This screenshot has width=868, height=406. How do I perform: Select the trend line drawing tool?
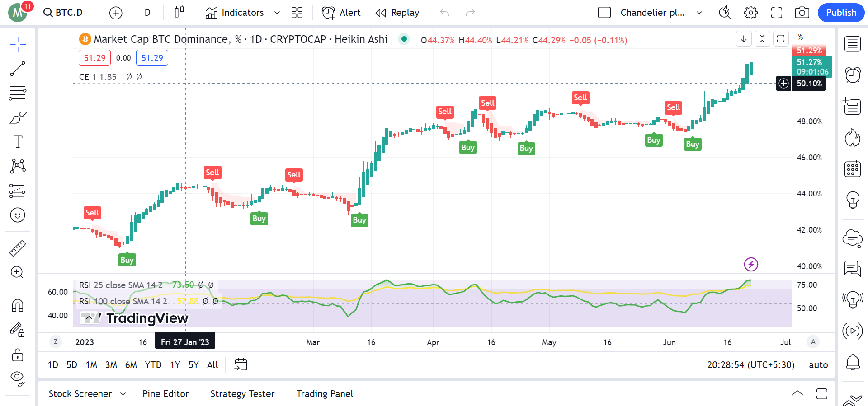point(18,69)
